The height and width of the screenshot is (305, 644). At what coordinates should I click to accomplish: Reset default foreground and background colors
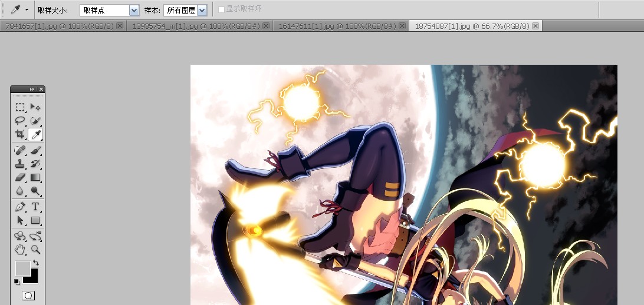pyautogui.click(x=17, y=281)
